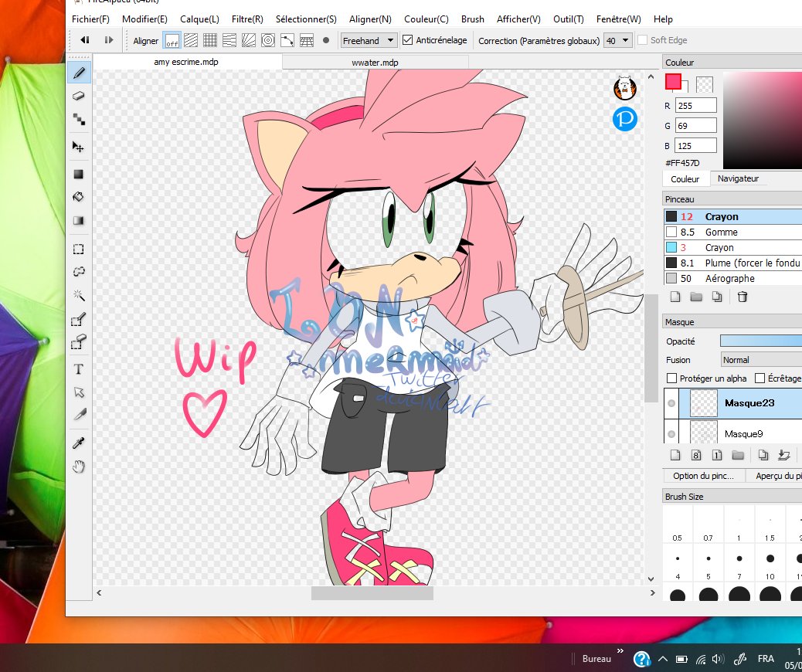Select the Eraser tool

point(79,96)
